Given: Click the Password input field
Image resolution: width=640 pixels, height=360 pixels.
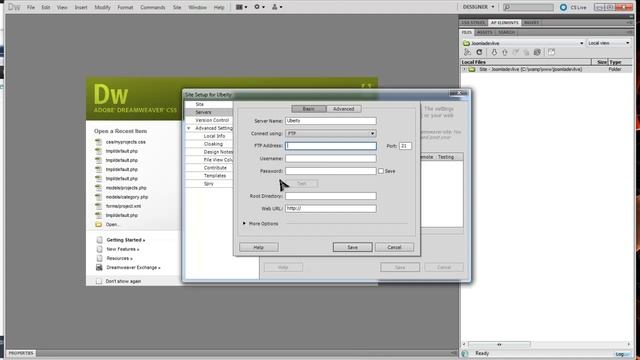Looking at the screenshot, I should pyautogui.click(x=331, y=171).
